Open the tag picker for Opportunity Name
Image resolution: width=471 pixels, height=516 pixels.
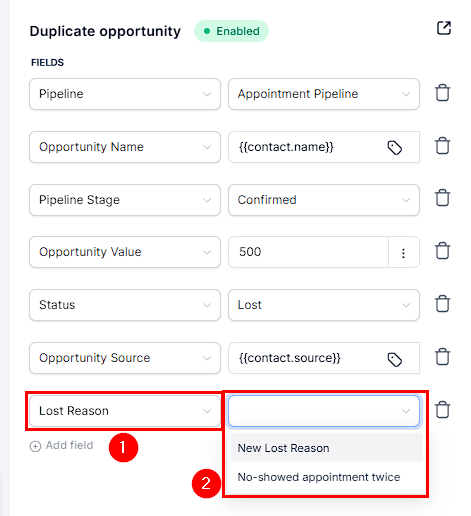(395, 148)
